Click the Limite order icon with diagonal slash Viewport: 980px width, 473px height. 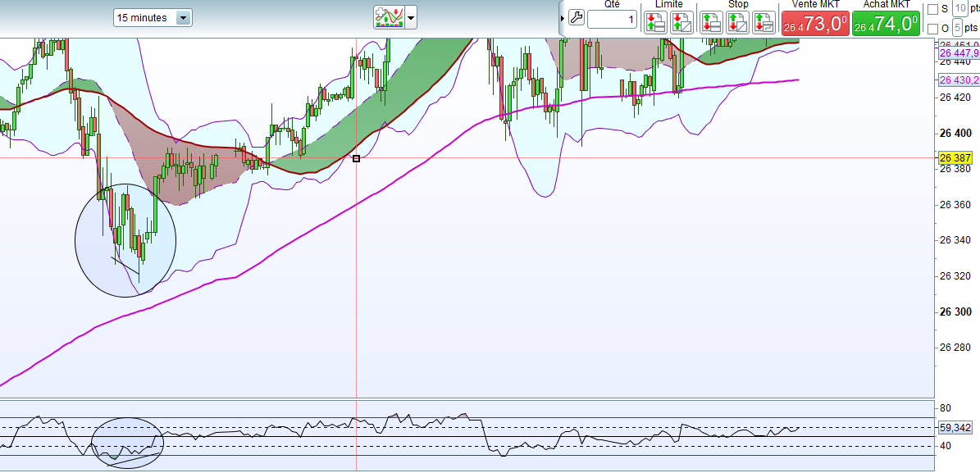[x=681, y=22]
